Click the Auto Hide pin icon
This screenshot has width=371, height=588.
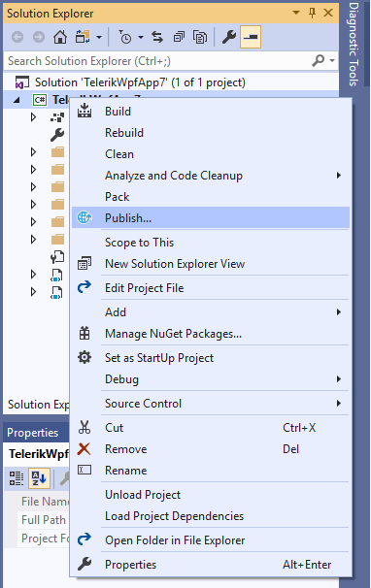(312, 14)
